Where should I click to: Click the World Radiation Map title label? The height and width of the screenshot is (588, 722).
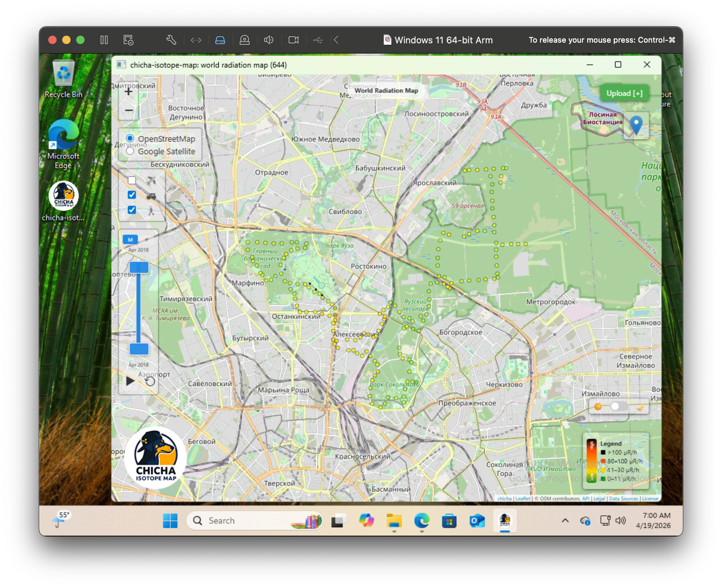click(x=386, y=91)
